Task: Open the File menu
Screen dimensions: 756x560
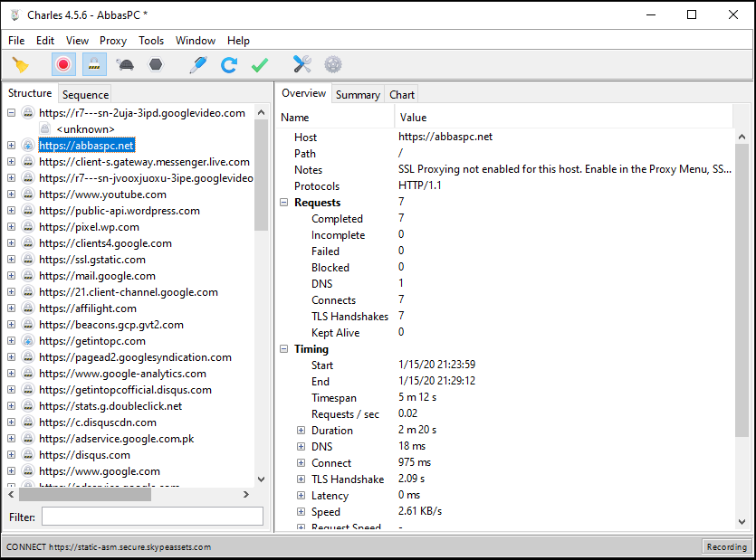Action: click(16, 41)
